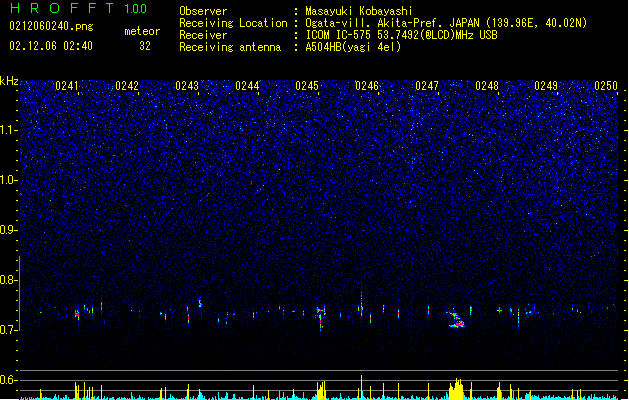Click the 0247 time marker
Image resolution: width=629 pixels, height=400 pixels.
point(427,86)
